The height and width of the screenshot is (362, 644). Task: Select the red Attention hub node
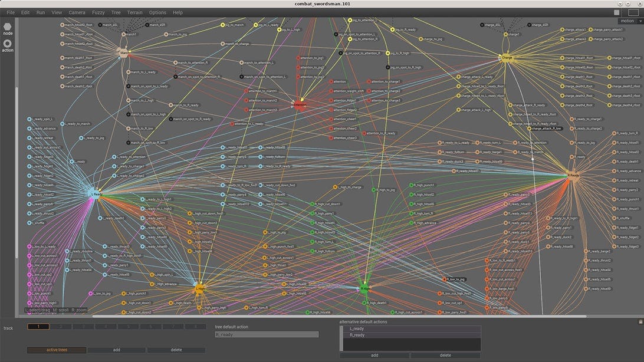coord(300,105)
